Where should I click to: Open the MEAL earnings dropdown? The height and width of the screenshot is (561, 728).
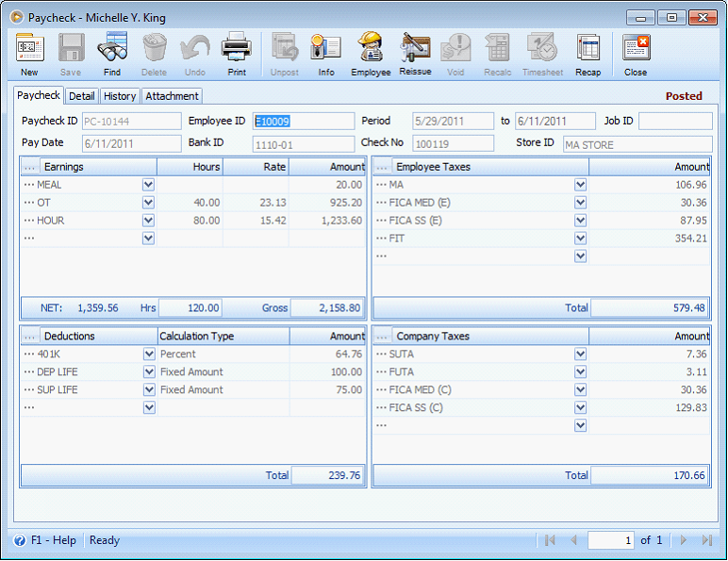(149, 185)
